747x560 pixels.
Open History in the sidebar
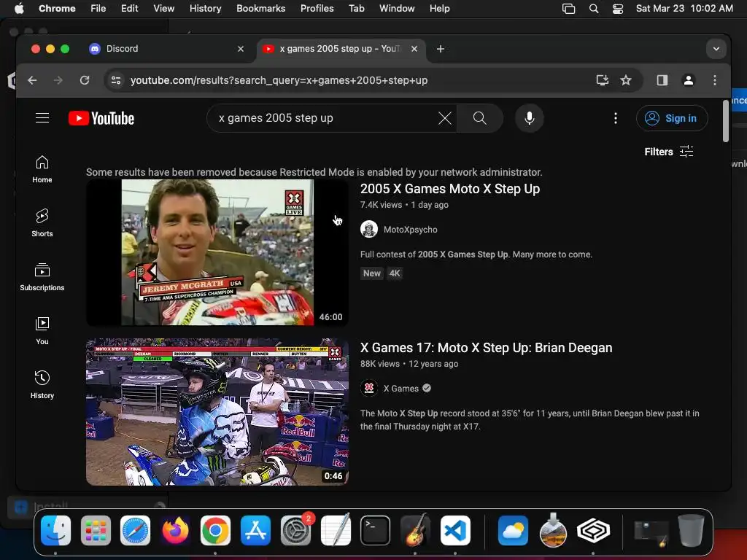pos(42,385)
